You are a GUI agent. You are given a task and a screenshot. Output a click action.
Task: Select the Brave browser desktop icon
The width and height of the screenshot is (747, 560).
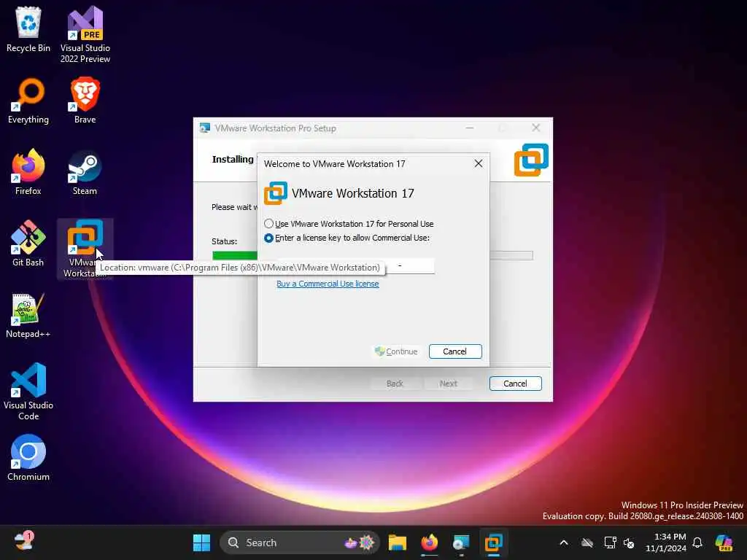(x=85, y=101)
